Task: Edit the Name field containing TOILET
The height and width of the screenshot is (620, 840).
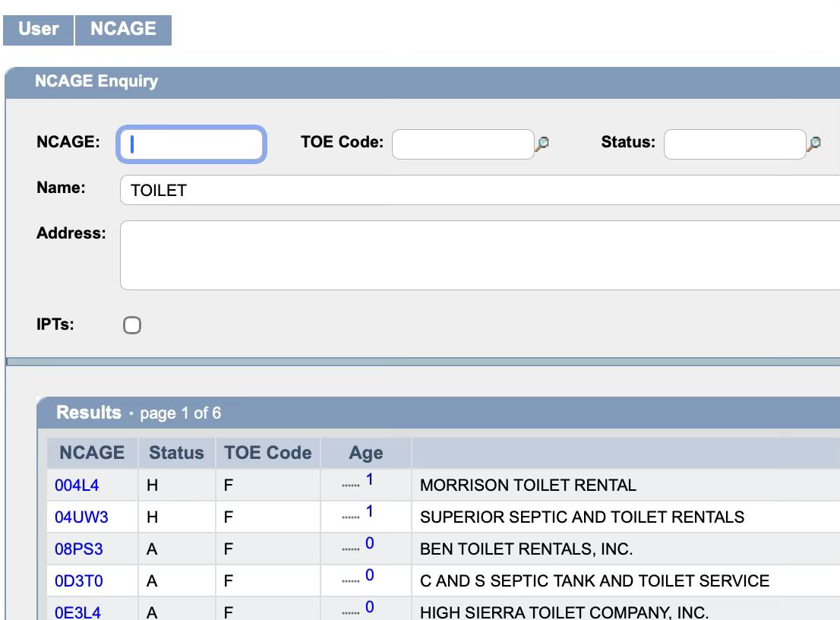Action: point(480,190)
